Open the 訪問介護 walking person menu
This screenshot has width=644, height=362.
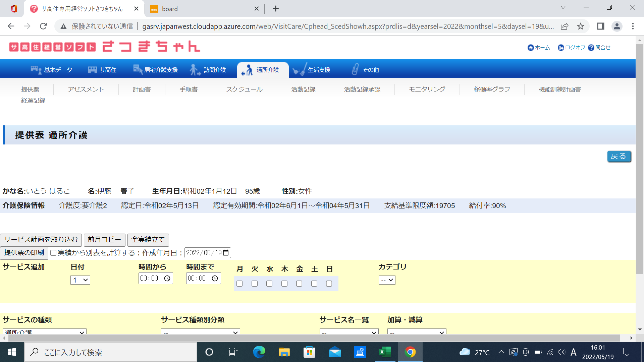[x=208, y=70]
